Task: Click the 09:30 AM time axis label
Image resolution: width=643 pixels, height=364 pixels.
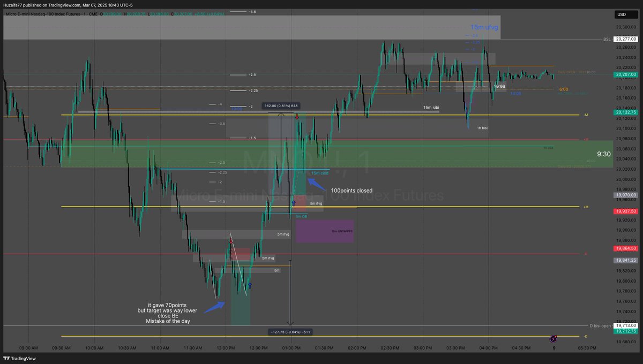Action: 61,348
